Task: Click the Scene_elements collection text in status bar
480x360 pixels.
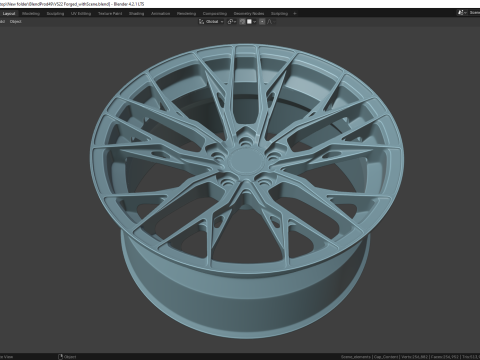Action: [x=356, y=357]
